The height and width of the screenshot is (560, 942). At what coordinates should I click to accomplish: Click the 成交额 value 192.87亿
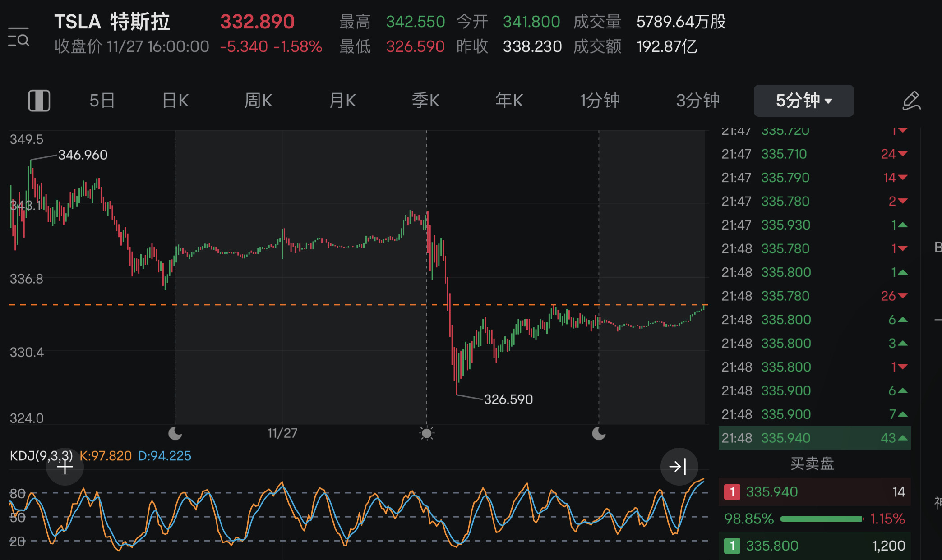point(667,46)
